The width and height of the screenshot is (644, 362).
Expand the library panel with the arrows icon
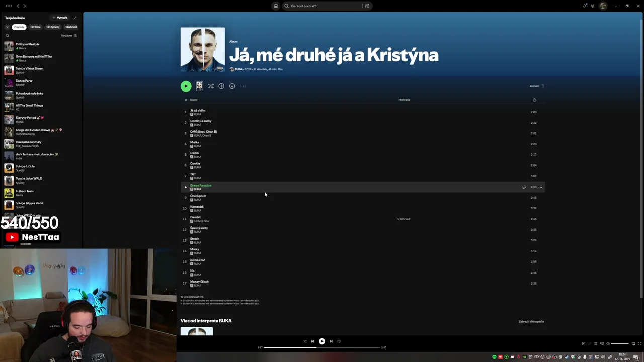(75, 18)
